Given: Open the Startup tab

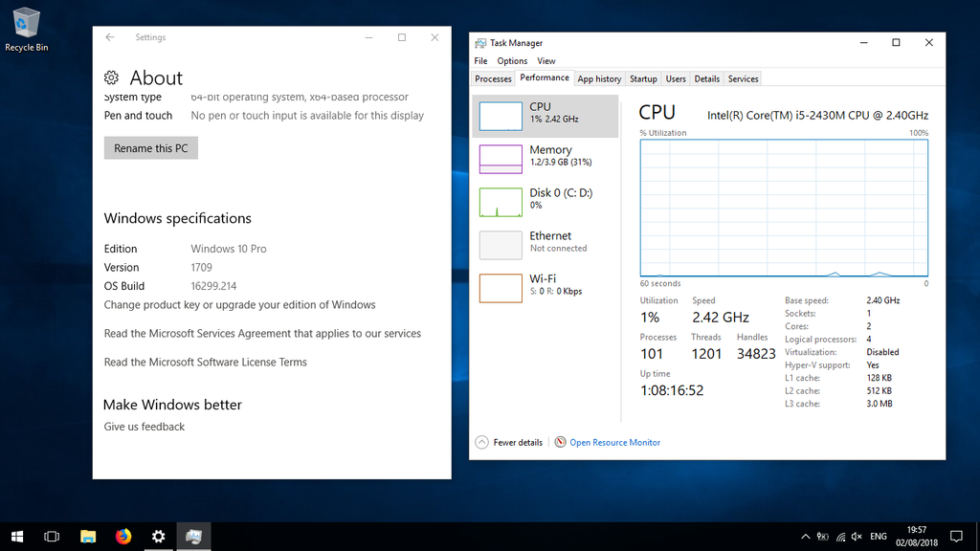Looking at the screenshot, I should [x=643, y=78].
